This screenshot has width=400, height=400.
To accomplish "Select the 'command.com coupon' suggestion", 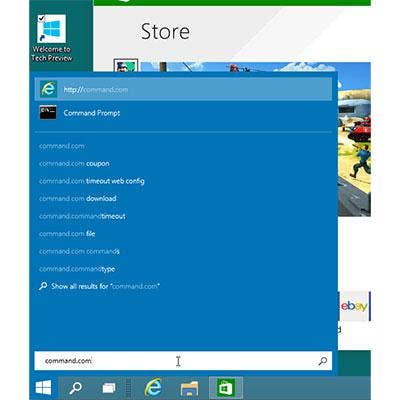I will pos(74,164).
